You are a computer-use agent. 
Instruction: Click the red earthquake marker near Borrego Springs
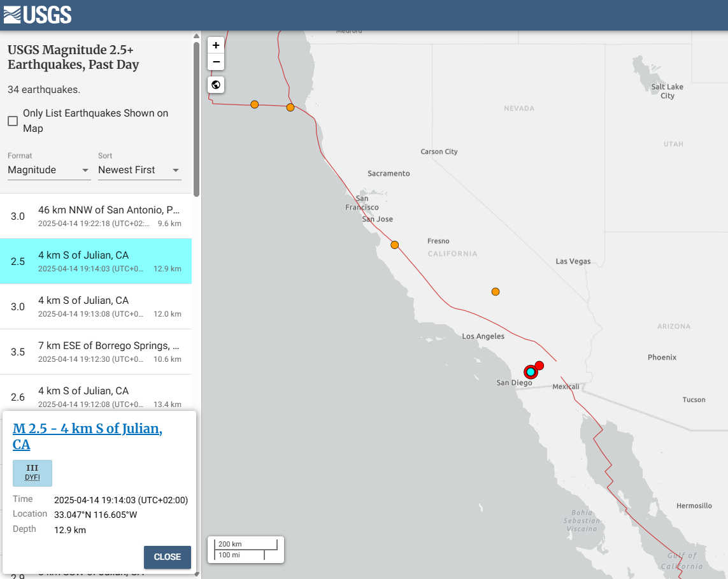click(x=539, y=365)
